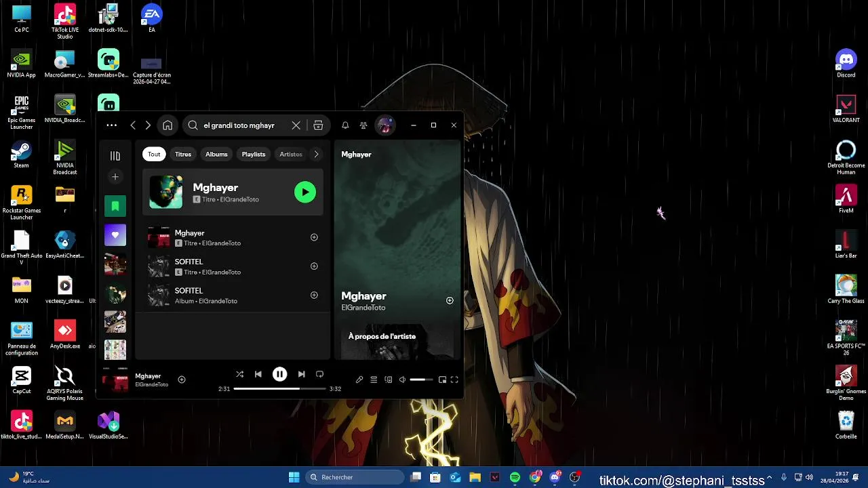Go back in Spotify navigation
Viewport: 868px width, 488px height.
(133, 125)
